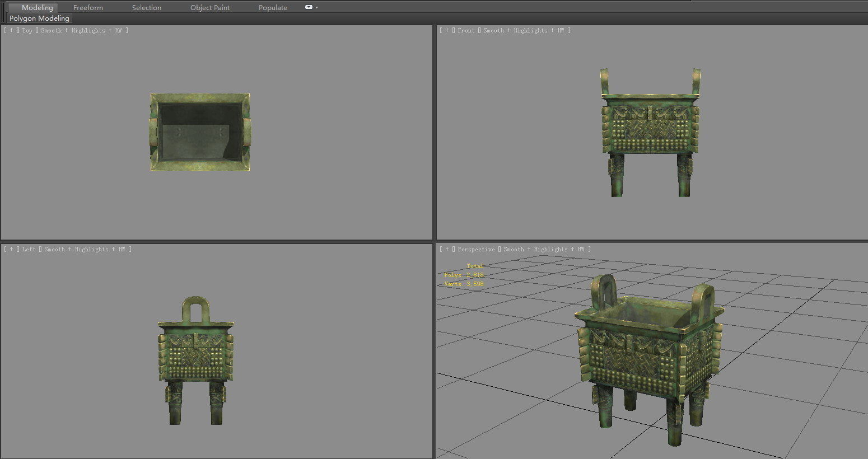Screen dimensions: 868x459
Task: Click the Perspective viewport name label
Action: 476,249
